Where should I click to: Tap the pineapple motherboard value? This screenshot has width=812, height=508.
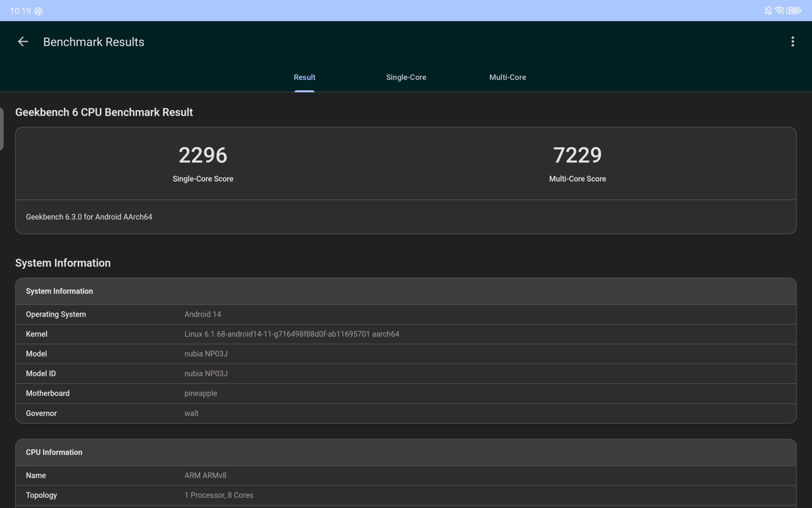(x=201, y=393)
